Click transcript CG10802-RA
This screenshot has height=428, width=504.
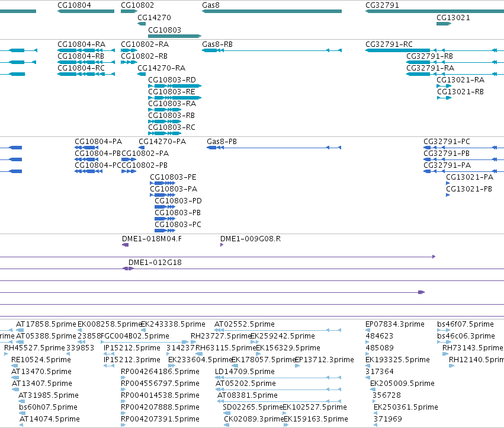tap(129, 50)
